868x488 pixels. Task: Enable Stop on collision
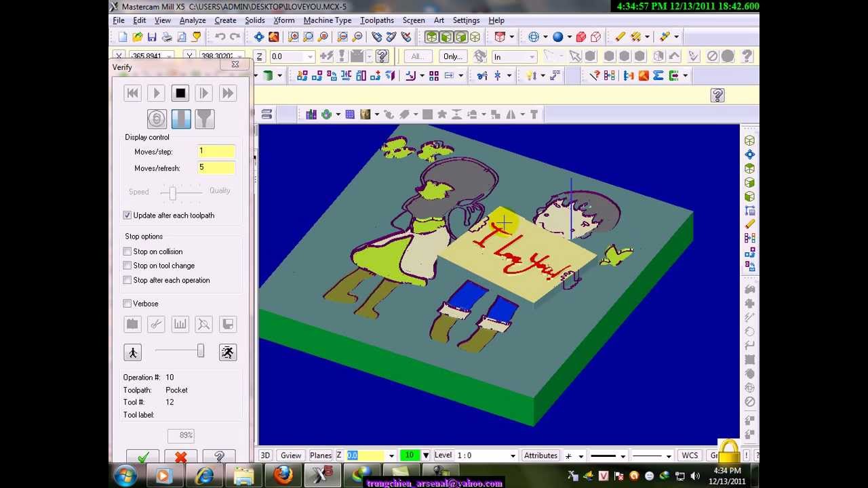[x=127, y=251]
